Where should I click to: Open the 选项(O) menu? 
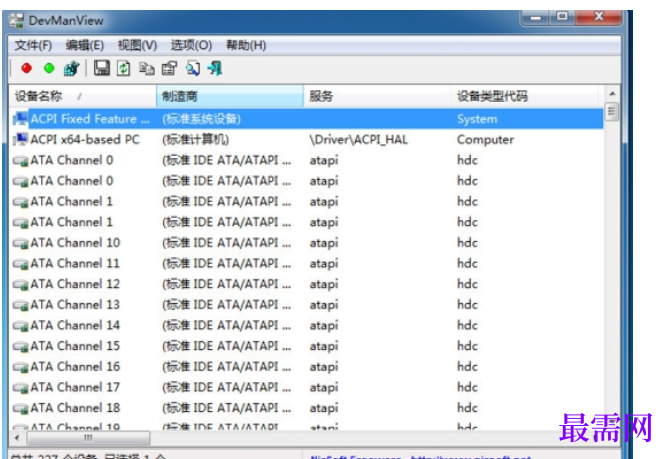pos(191,45)
